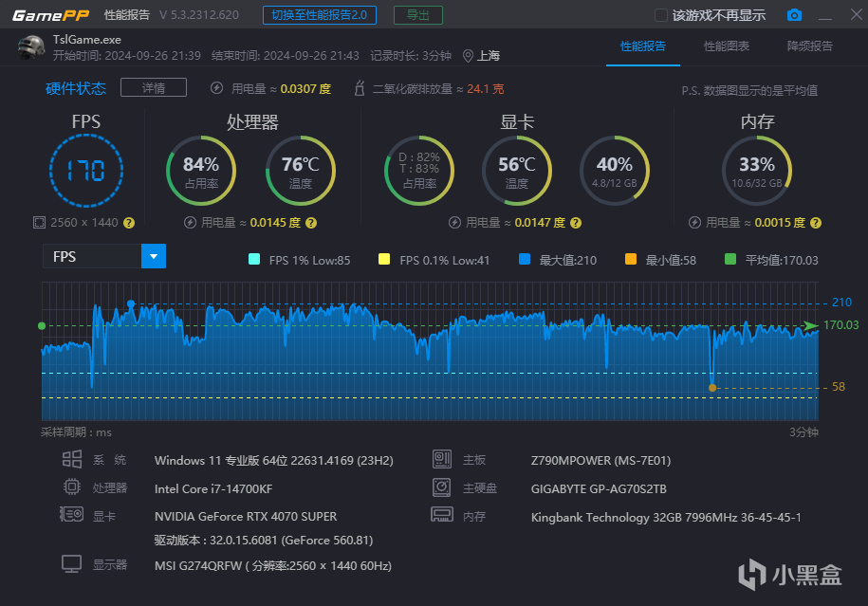This screenshot has height=606, width=868.
Task: Click the cyan FPS 1% Low swatch
Action: coord(254,259)
